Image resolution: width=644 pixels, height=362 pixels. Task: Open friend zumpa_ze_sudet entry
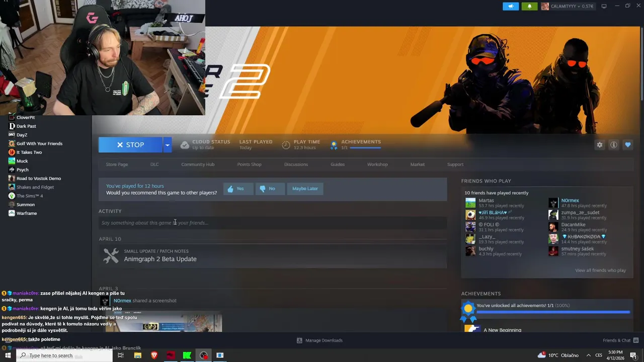pos(579,215)
